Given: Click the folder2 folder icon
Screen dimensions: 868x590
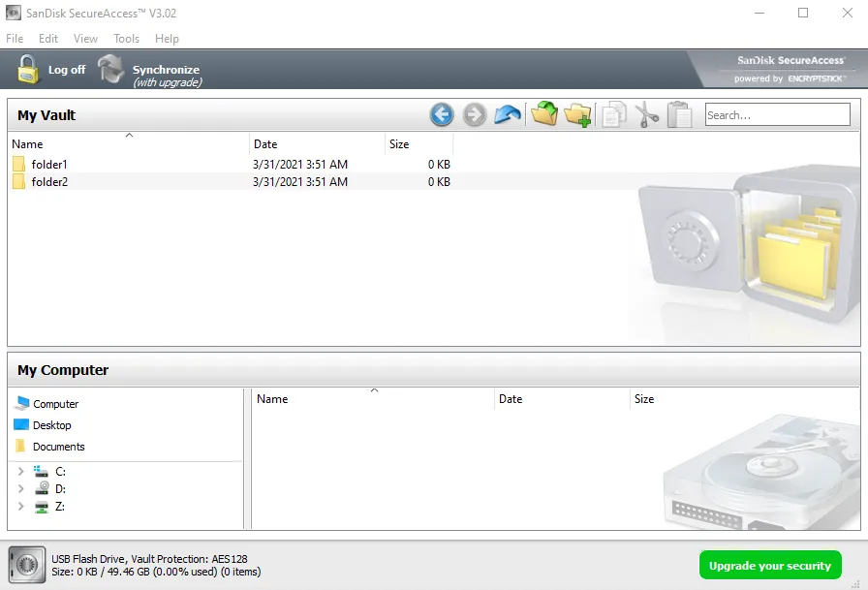Looking at the screenshot, I should (18, 181).
